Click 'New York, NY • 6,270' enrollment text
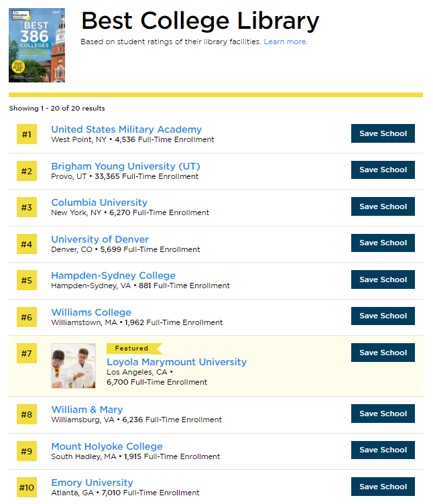433x504 pixels. [130, 212]
